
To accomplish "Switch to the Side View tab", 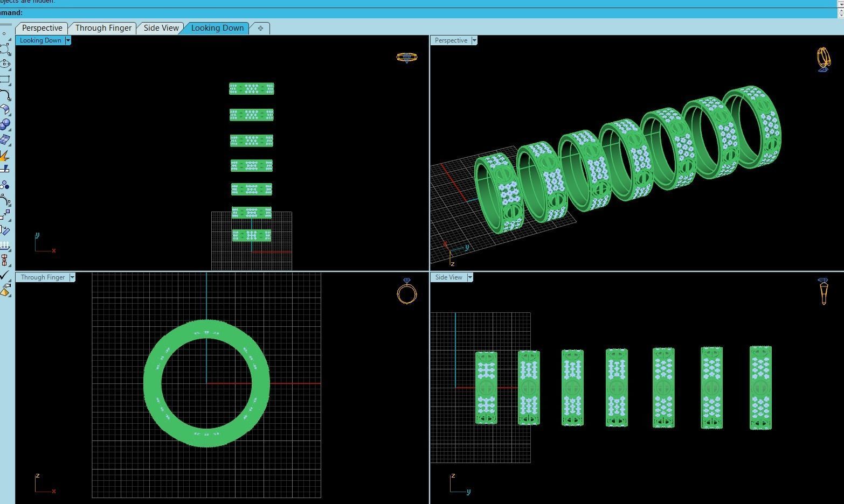I will point(161,28).
